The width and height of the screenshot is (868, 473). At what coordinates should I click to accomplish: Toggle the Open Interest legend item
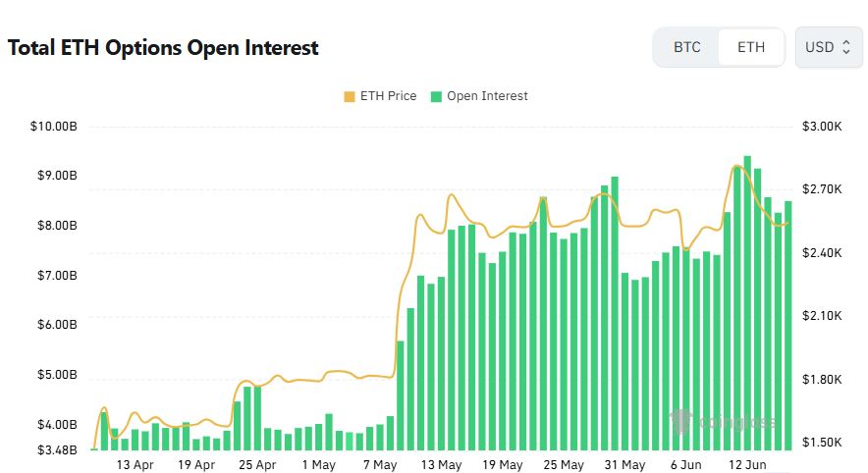coord(479,96)
